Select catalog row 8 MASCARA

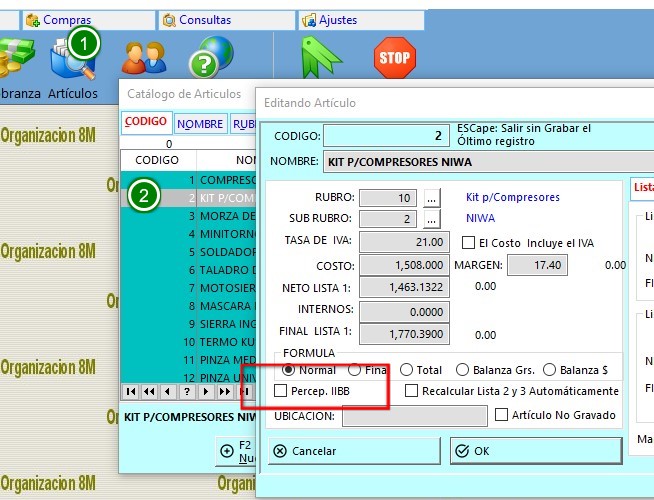pyautogui.click(x=189, y=306)
